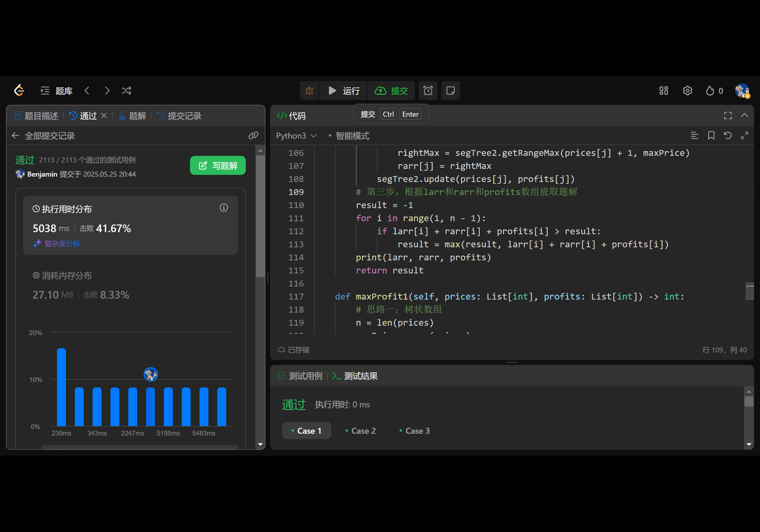This screenshot has height=532, width=760.
Task: Go to the next problem arrow
Action: click(107, 91)
